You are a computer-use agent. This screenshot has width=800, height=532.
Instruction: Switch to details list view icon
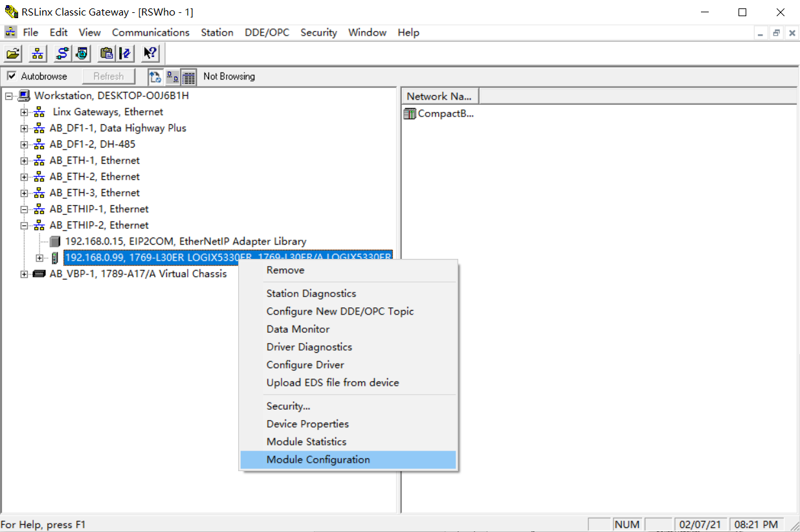tap(188, 77)
